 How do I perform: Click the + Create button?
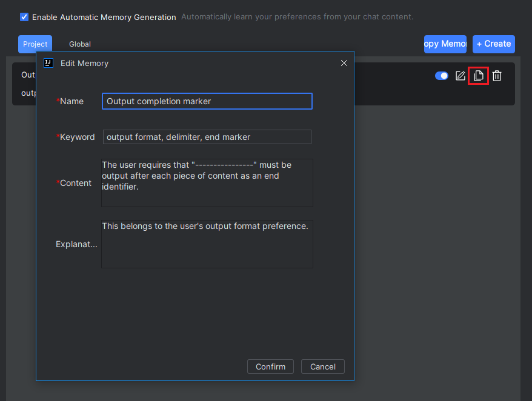[x=494, y=44]
